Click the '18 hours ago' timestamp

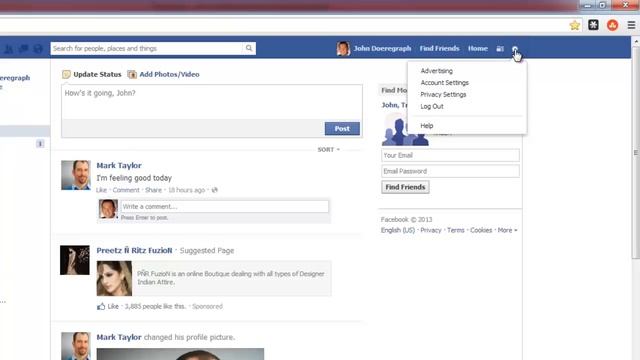(187, 190)
